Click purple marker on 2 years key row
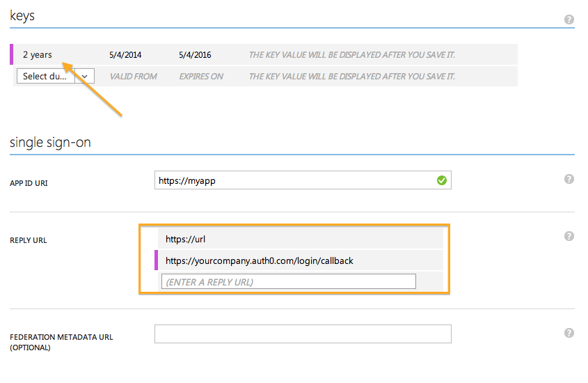 (x=11, y=54)
